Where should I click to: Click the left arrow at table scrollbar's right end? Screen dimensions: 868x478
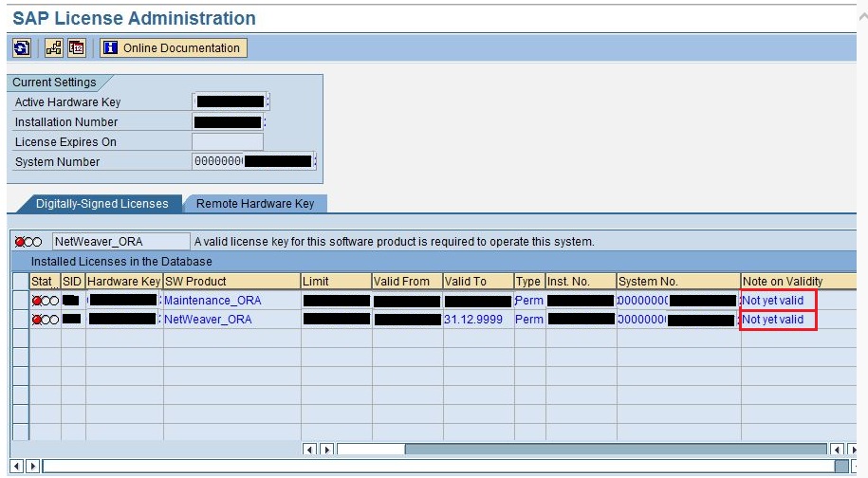pos(837,450)
